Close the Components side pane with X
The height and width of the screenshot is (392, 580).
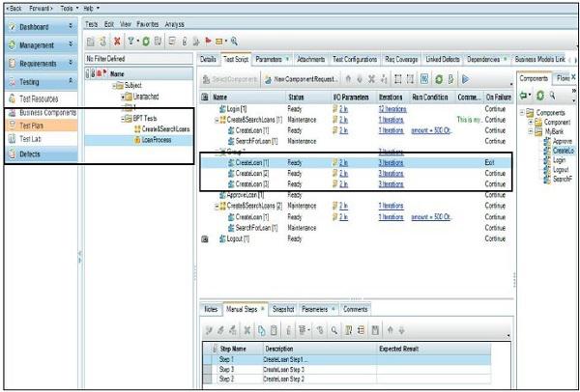coord(573,77)
